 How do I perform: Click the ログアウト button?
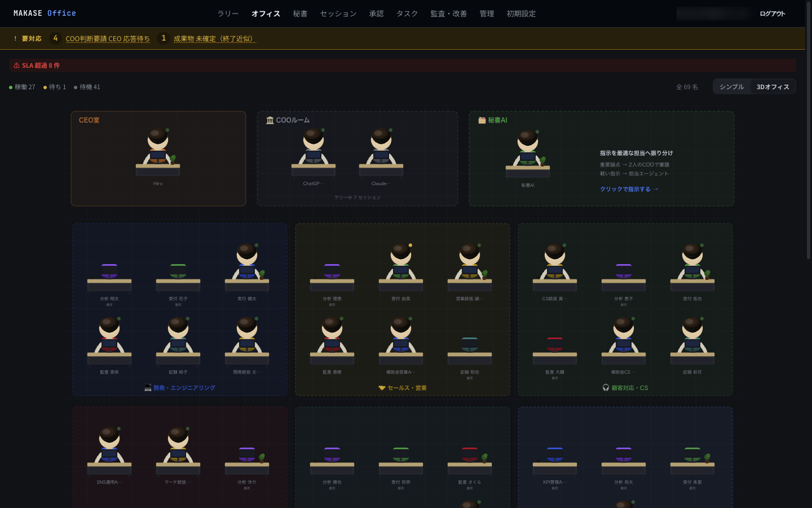773,14
